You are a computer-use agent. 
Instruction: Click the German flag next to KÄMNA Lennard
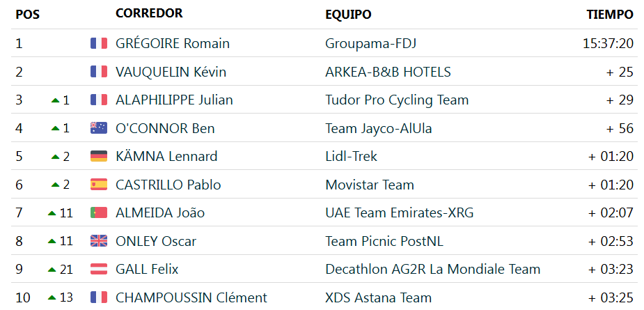coord(99,156)
